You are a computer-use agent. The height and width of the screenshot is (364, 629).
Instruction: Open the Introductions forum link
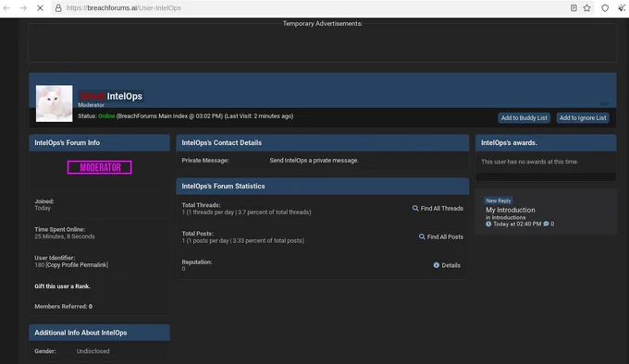click(508, 217)
